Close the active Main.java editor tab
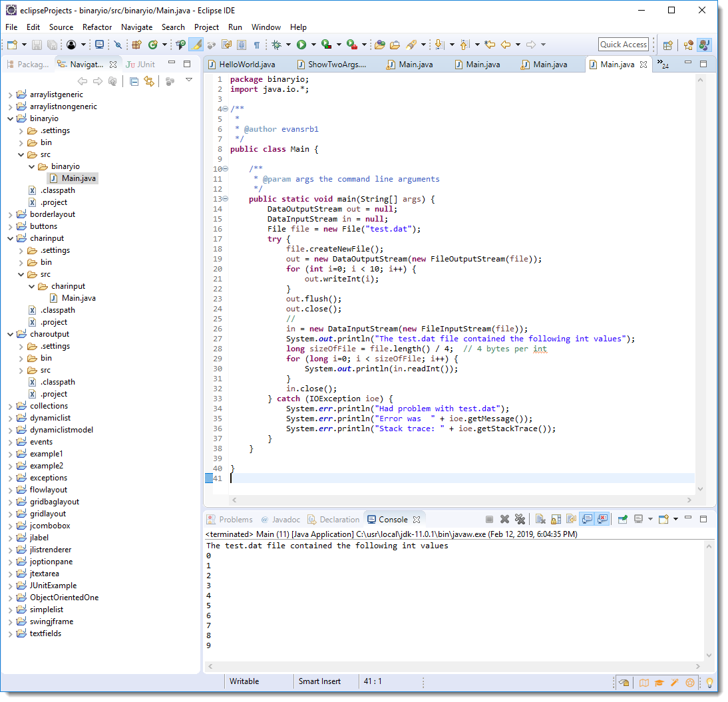The width and height of the screenshot is (728, 702). [x=643, y=65]
